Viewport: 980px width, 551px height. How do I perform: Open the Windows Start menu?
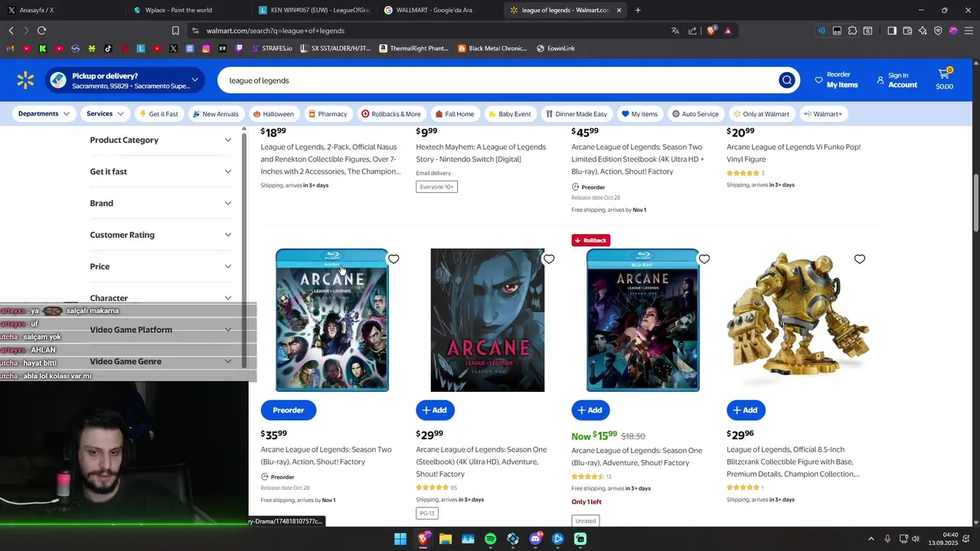400,539
